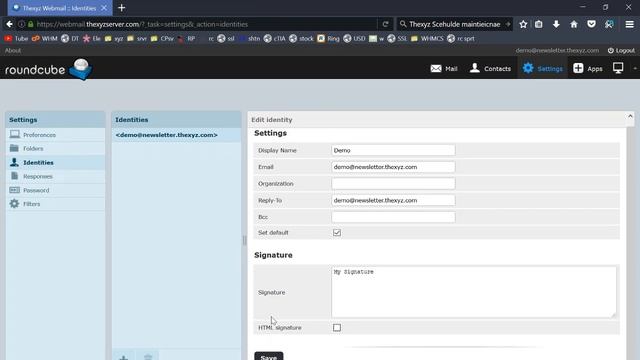This screenshot has height=360, width=640.
Task: Click the Save button
Action: (x=269, y=356)
